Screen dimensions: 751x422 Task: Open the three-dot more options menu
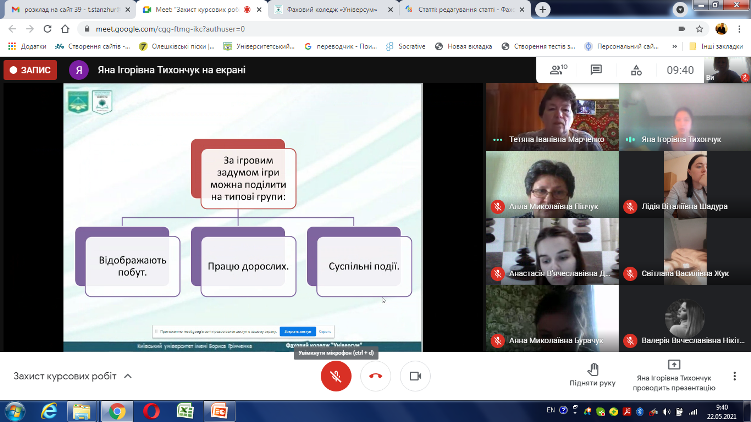pos(734,376)
